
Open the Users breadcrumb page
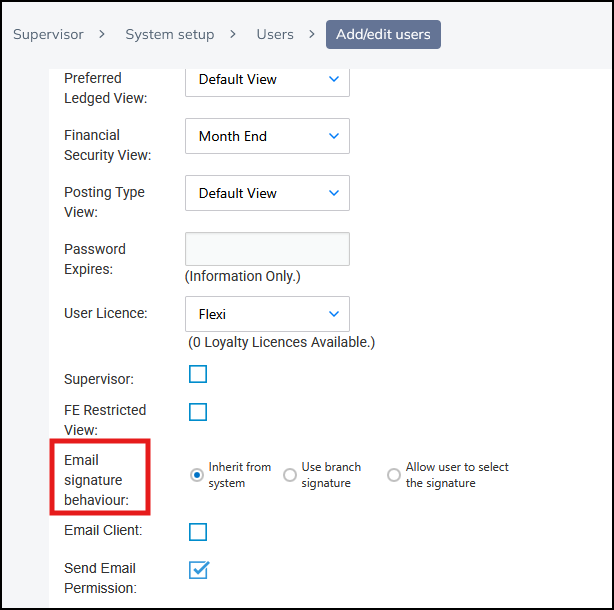(x=275, y=34)
